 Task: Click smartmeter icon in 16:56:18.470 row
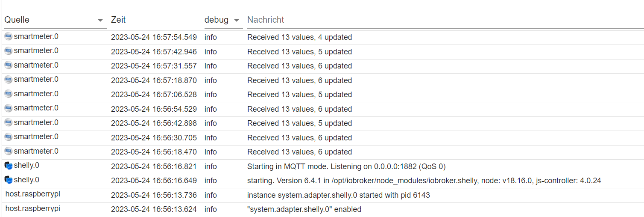coord(8,152)
